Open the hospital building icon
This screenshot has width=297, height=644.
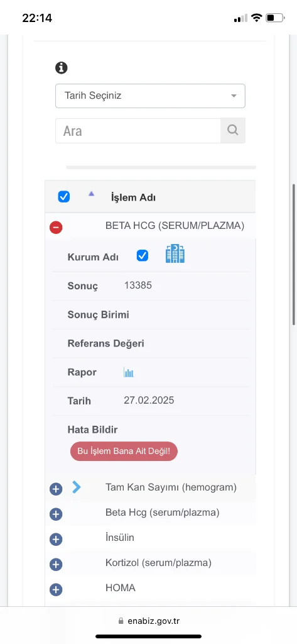175,254
